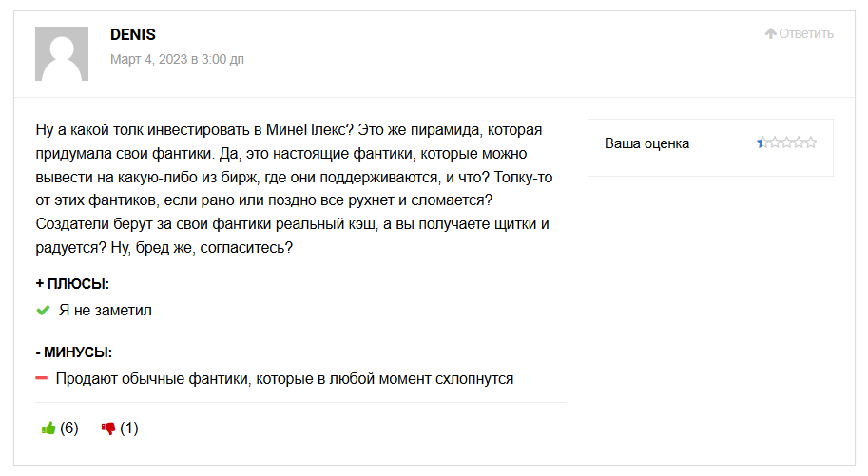Click the - МИНУСЫ heading
Viewport: 868px width, 476px height.
tap(73, 352)
